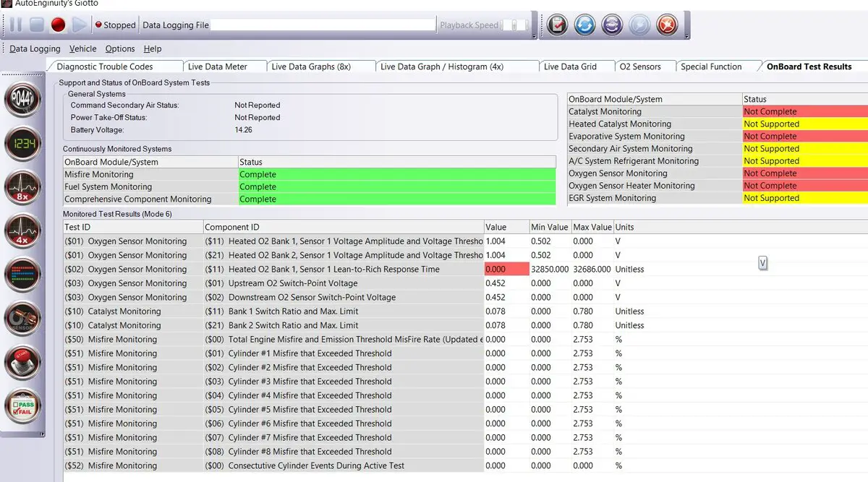The width and height of the screenshot is (868, 482).
Task: Click the Stop logging button
Action: (37, 25)
